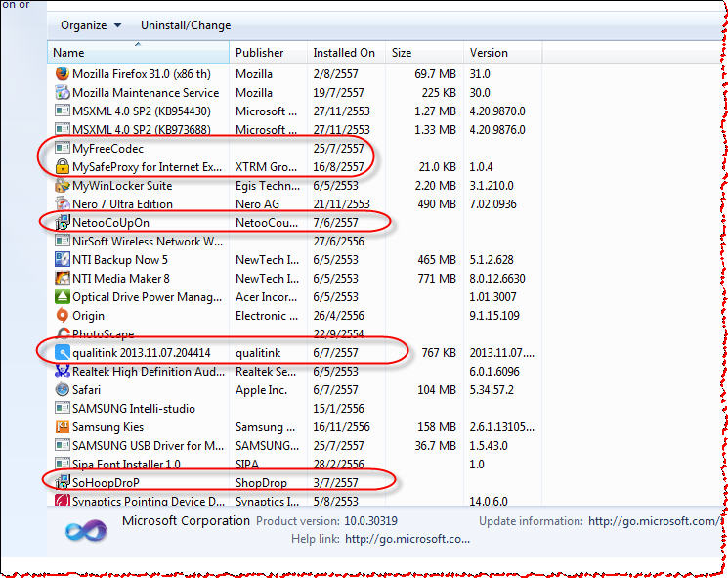Click Product version 10.0.30319 text
This screenshot has width=728, height=578.
326,521
